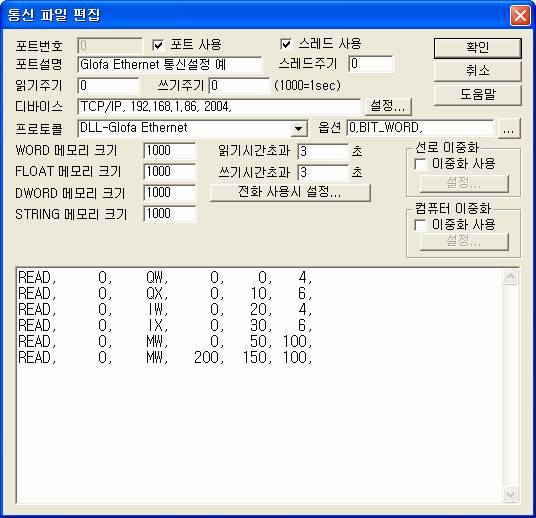
Task: Click the scrollbar down arrow in list
Action: 511,494
